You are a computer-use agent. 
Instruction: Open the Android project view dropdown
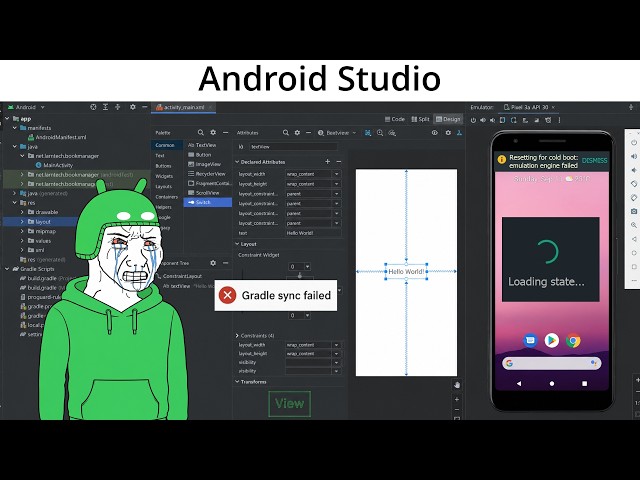26,107
